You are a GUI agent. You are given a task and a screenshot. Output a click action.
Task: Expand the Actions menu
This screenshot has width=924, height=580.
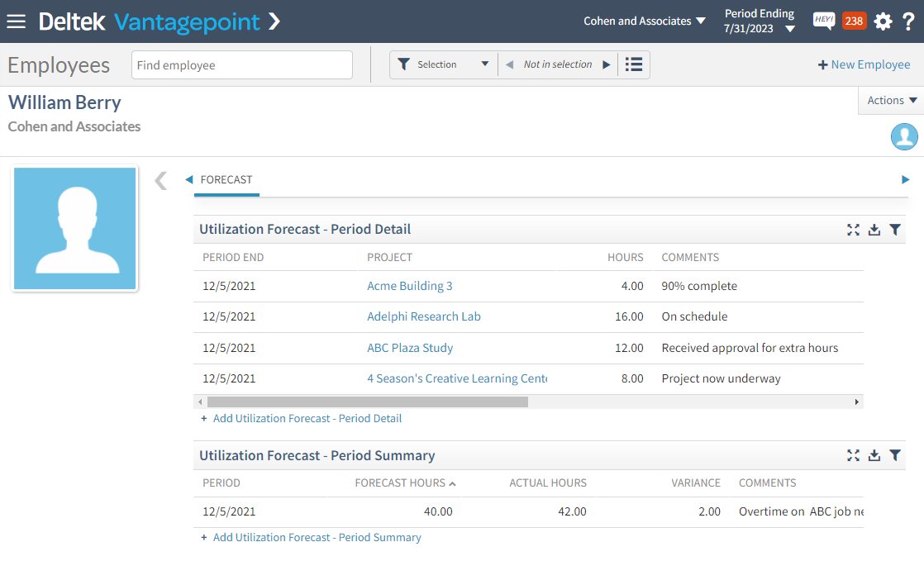coord(892,101)
